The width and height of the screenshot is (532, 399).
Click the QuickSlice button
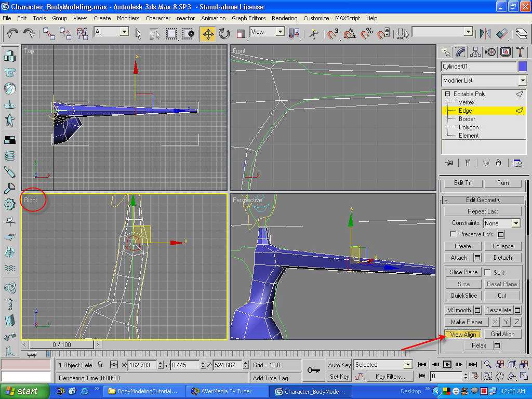(x=463, y=296)
